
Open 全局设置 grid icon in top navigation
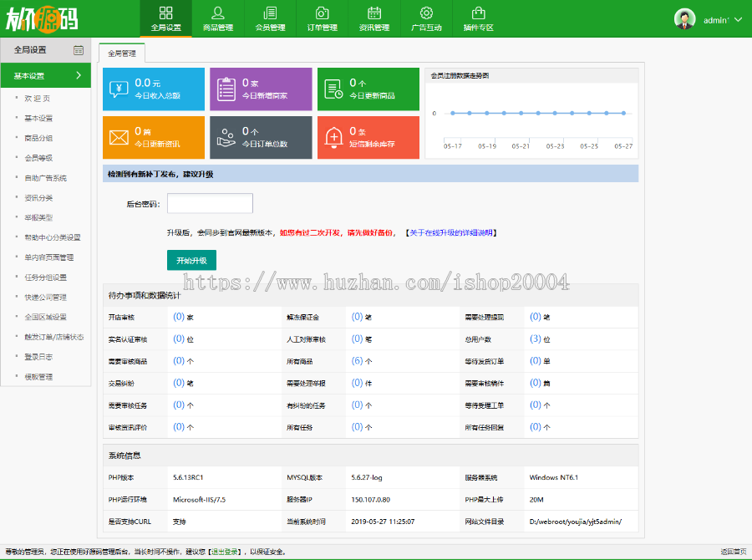pyautogui.click(x=166, y=13)
